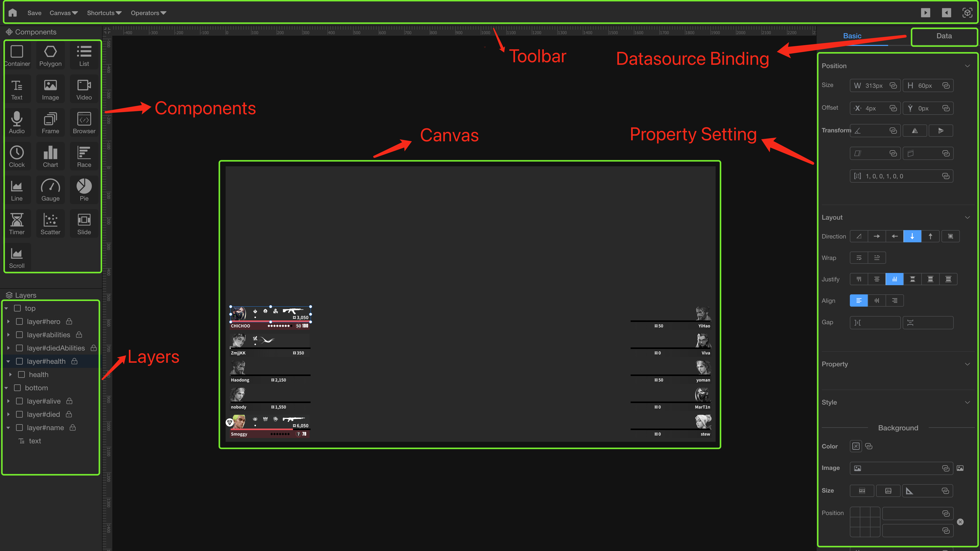Check the bottom layer checkbox
The height and width of the screenshot is (551, 980).
18,388
